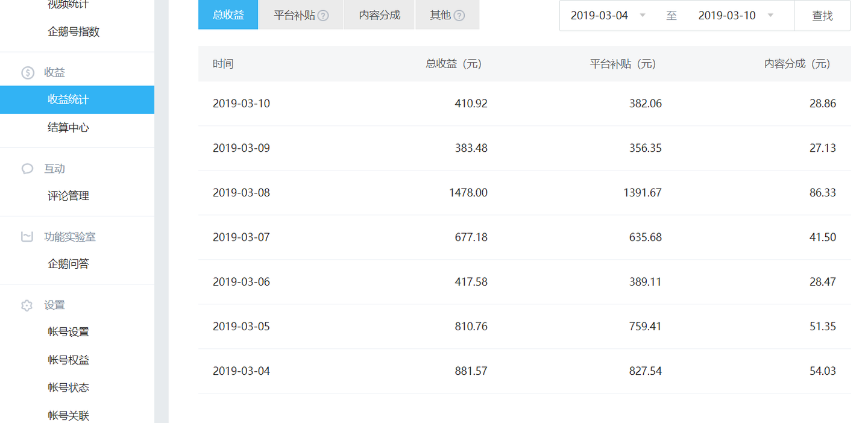The width and height of the screenshot is (868, 423).
Task: Click the 设置 gear icon
Action: click(x=27, y=305)
